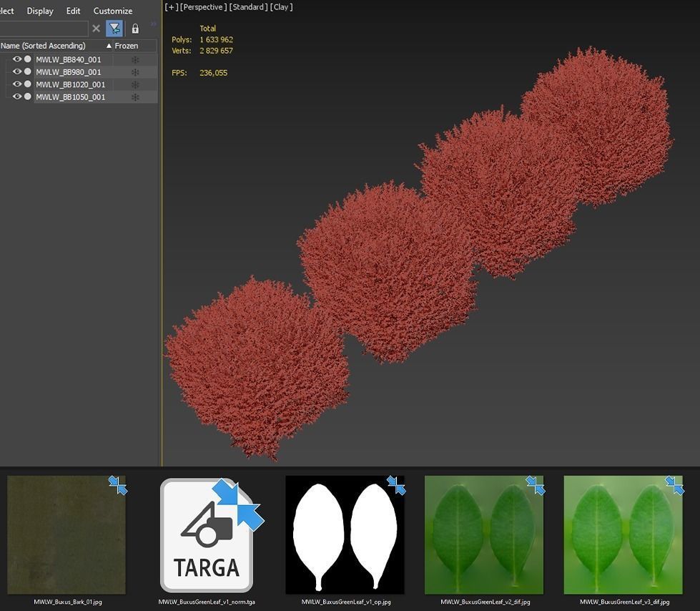Screen dimensions: 700x611
Task: Toggle the Scene Explorer display filter funnel icon
Action: tap(114, 29)
